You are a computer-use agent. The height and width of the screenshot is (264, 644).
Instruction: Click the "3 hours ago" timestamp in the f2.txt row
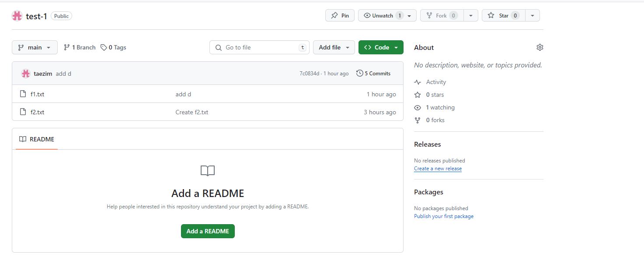pyautogui.click(x=380, y=112)
